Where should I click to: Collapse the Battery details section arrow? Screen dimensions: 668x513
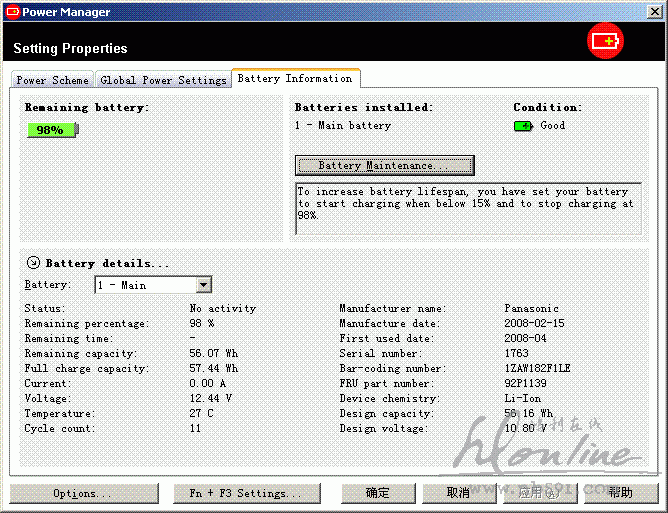[x=33, y=263]
